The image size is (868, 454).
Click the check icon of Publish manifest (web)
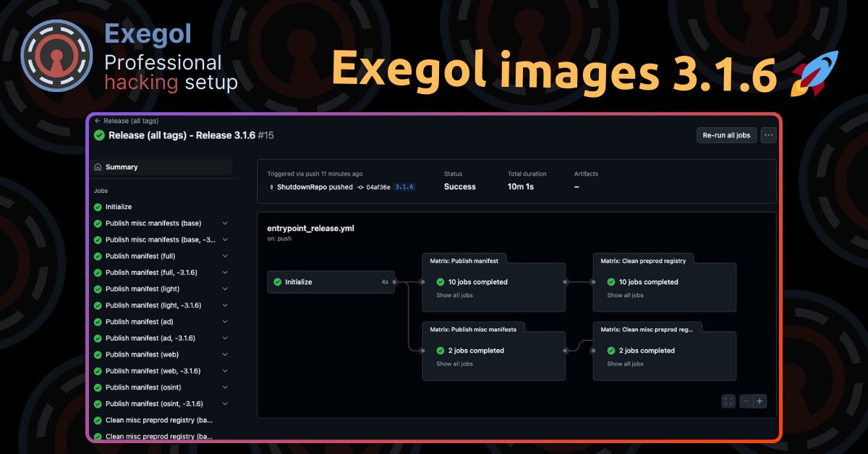point(98,354)
